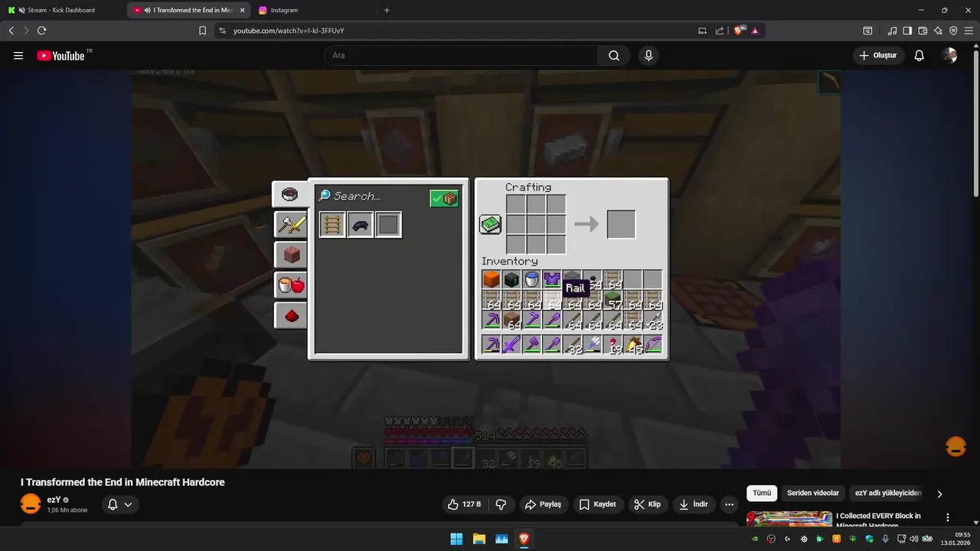Click the center slot of the crafting grid

pyautogui.click(x=536, y=224)
